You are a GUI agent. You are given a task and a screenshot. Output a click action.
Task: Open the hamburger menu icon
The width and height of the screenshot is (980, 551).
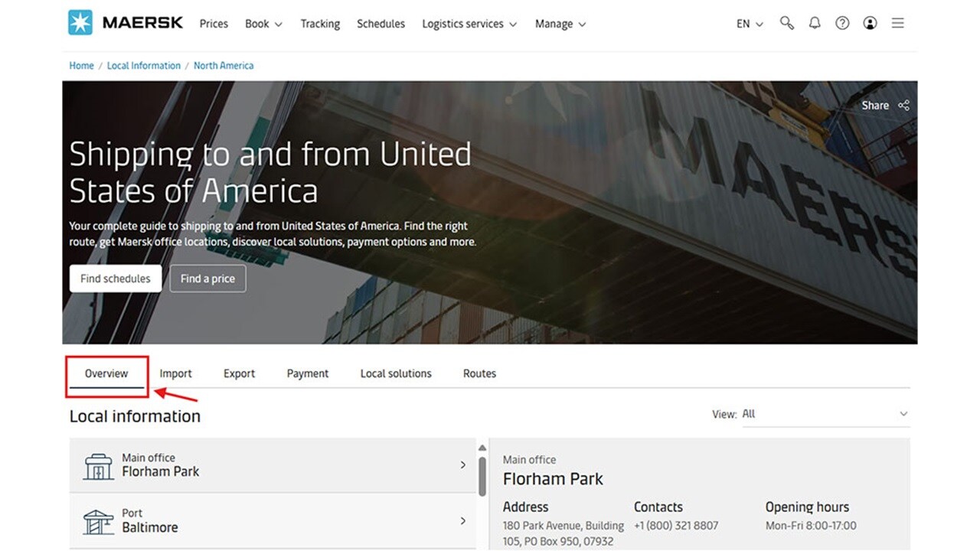click(x=898, y=23)
